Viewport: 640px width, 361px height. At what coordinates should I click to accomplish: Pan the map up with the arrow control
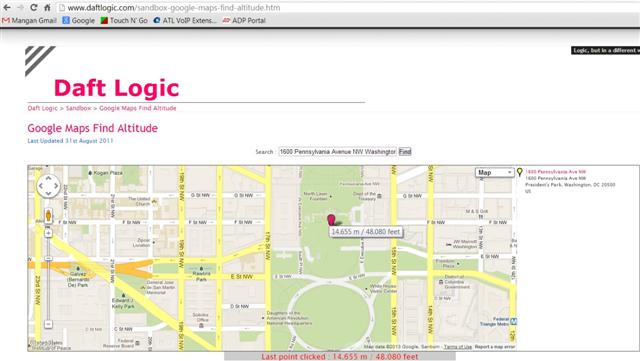pos(48,178)
